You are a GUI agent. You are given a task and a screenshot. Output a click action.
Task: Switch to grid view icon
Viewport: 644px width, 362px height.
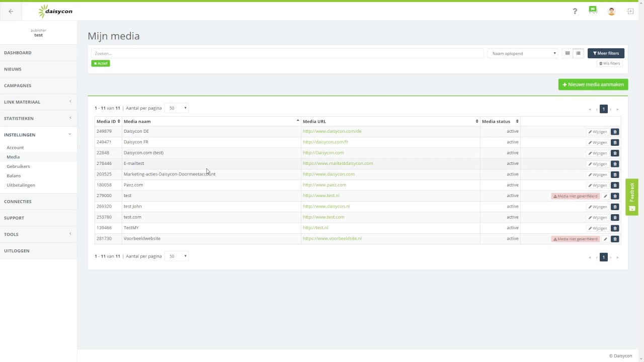(x=568, y=53)
